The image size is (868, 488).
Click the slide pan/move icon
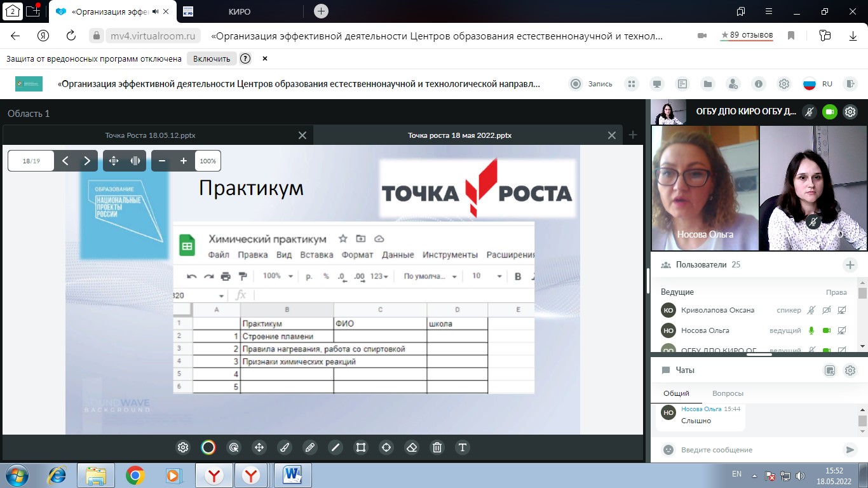(114, 161)
